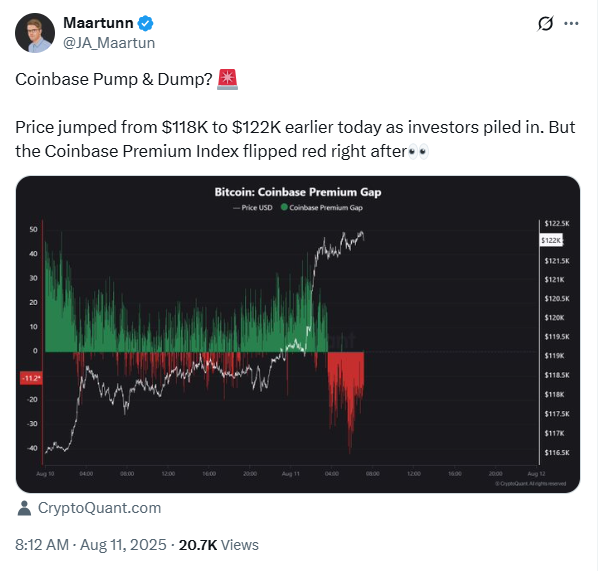
Task: Click the blue verified badge next to Maartunn
Action: [145, 23]
